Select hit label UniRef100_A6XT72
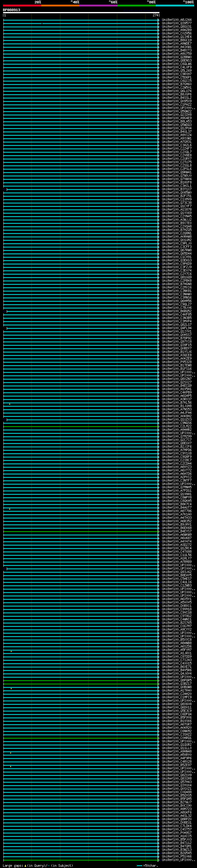Image resolution: width=197 pixels, height=868 pixels. [177, 470]
